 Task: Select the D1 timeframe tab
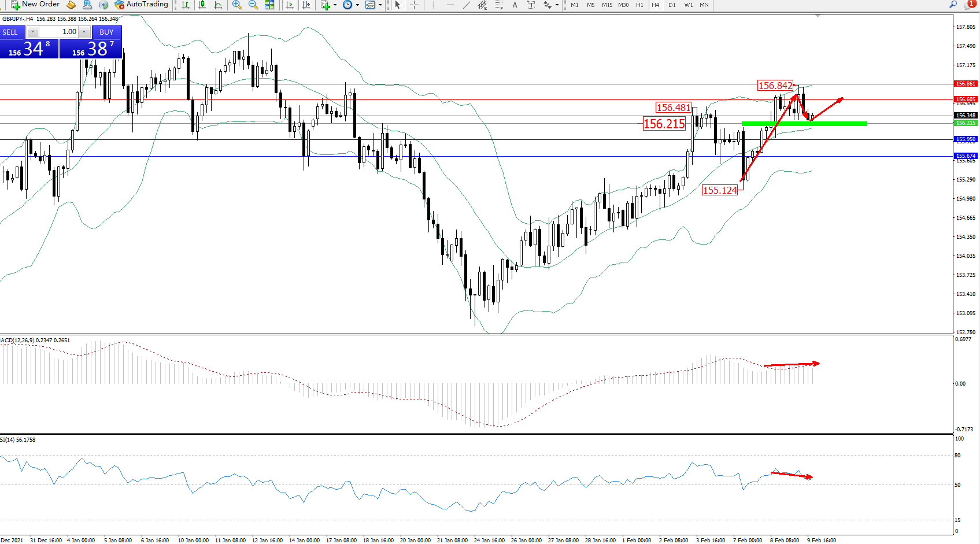(672, 5)
